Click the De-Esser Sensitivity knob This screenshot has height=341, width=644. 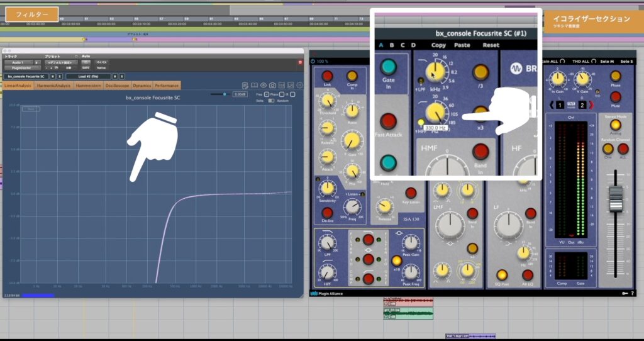(327, 187)
